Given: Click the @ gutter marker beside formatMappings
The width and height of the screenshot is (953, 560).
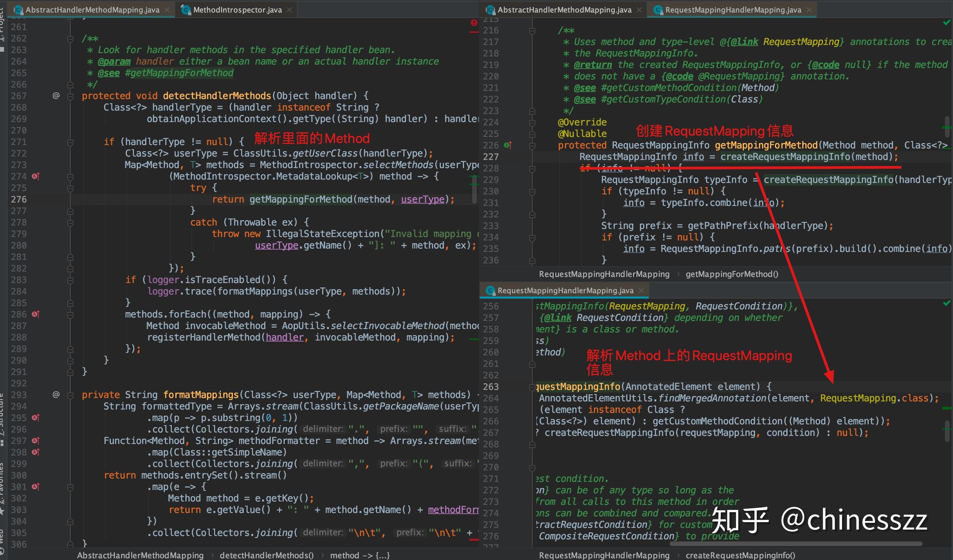Looking at the screenshot, I should click(56, 395).
